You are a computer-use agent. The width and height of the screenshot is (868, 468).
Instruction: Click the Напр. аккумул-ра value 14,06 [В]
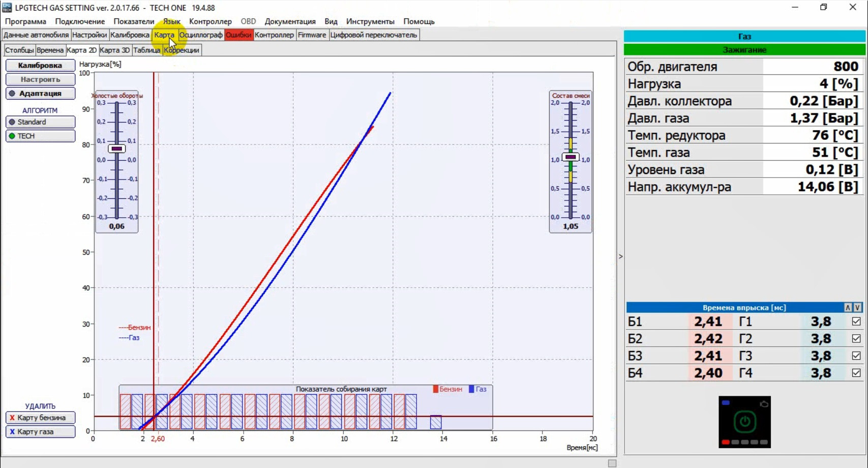828,187
